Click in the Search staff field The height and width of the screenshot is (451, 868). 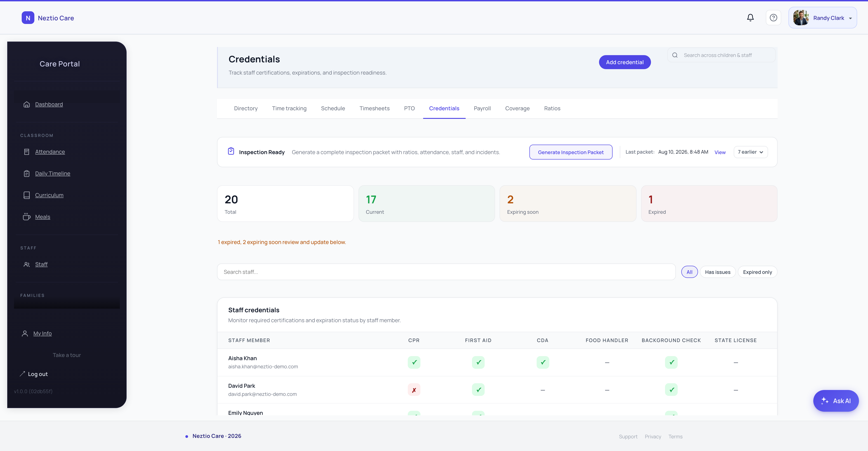pos(446,272)
